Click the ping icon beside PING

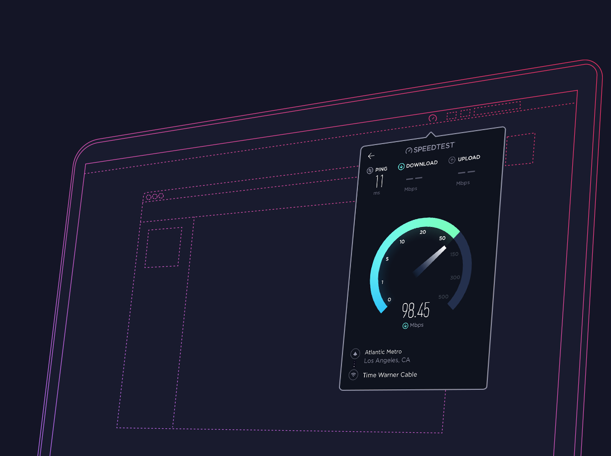pyautogui.click(x=370, y=171)
